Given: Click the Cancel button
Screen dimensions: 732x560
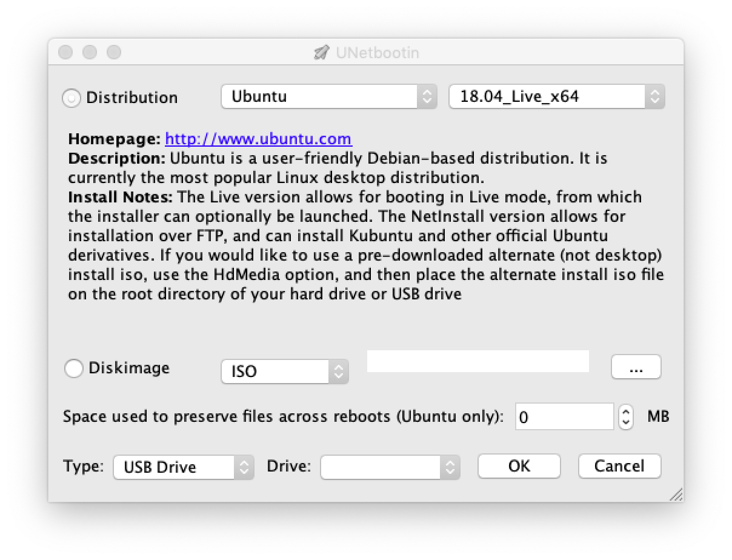Looking at the screenshot, I should (x=619, y=466).
